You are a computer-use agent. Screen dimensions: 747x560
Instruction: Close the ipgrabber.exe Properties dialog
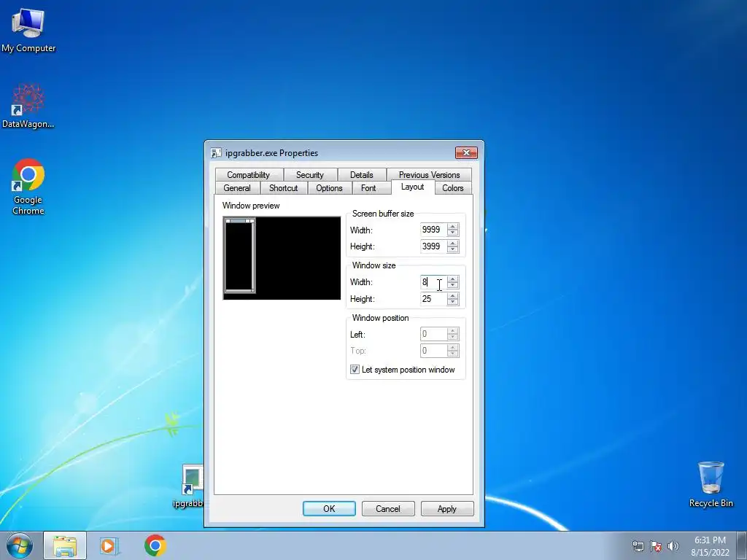click(x=466, y=152)
